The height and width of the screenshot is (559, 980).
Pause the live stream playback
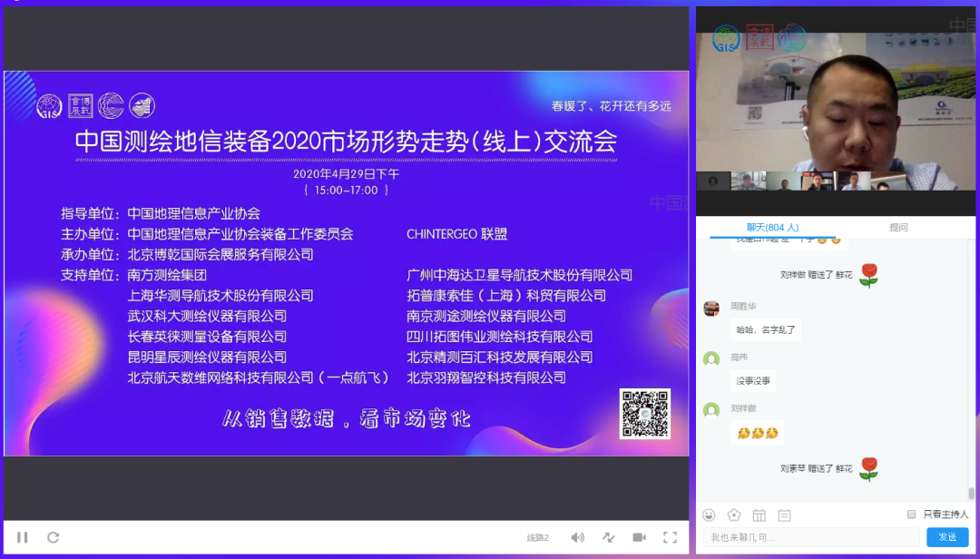click(23, 537)
